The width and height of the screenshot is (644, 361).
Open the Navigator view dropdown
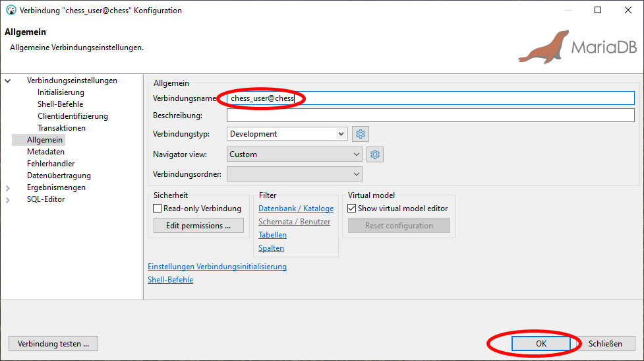[295, 154]
